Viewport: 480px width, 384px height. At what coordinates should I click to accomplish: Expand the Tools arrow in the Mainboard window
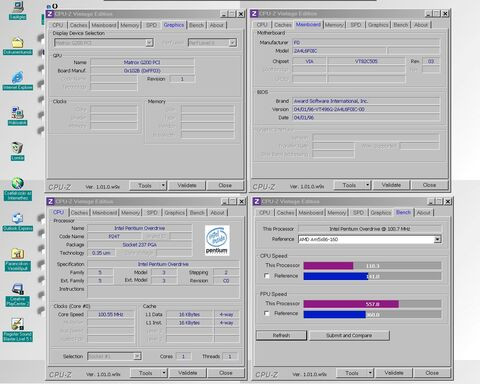point(368,185)
